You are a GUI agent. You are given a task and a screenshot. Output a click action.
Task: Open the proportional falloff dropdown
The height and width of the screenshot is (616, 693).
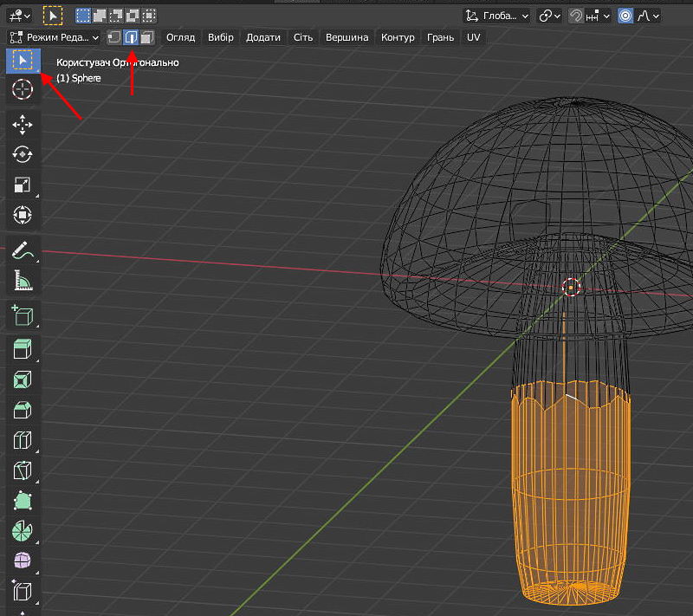(648, 16)
